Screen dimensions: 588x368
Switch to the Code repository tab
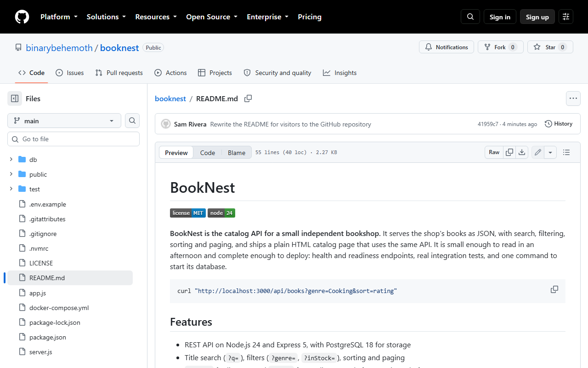[x=31, y=73]
